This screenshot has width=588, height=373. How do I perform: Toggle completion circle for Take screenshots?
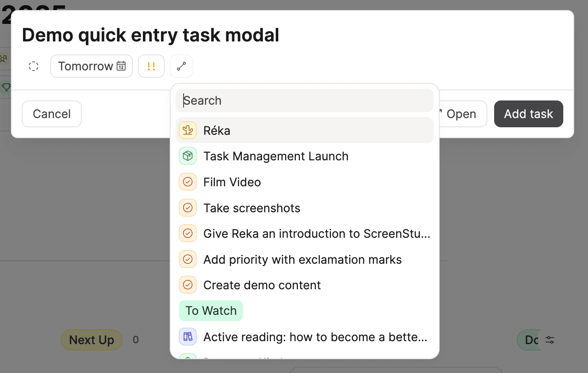pos(187,208)
